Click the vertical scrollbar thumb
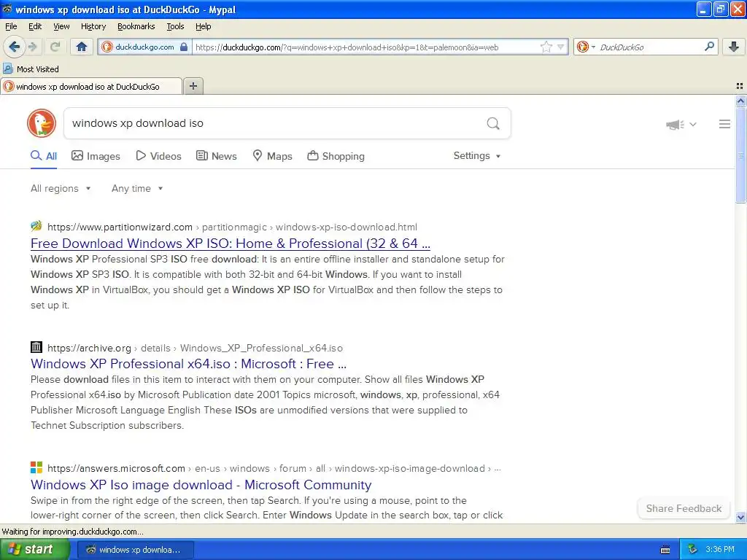Image resolution: width=747 pixels, height=560 pixels. 740,155
